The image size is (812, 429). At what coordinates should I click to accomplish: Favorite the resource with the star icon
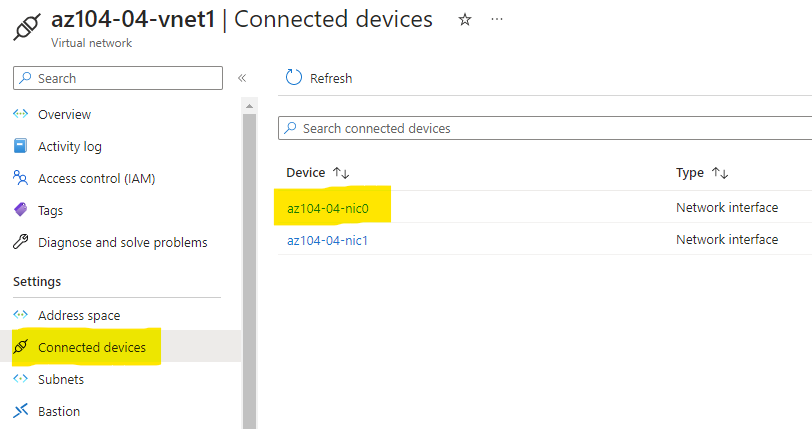point(465,20)
